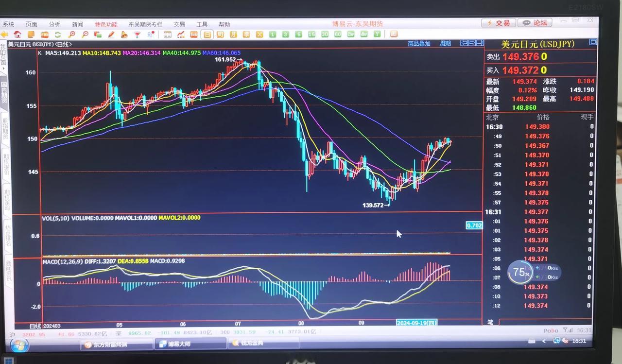Image resolution: width=622 pixels, height=364 pixels.
Task: Open the quote list table icon
Action: point(167,34)
